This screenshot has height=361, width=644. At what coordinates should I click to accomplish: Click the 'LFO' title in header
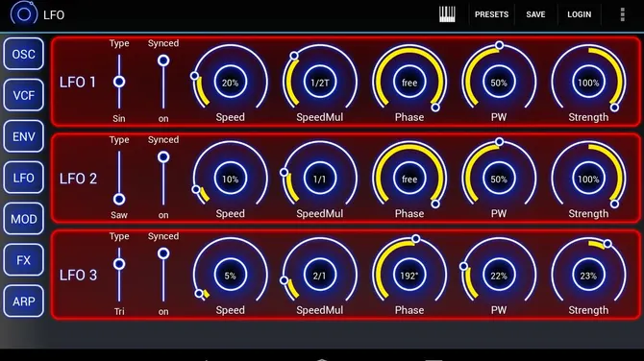pos(54,15)
